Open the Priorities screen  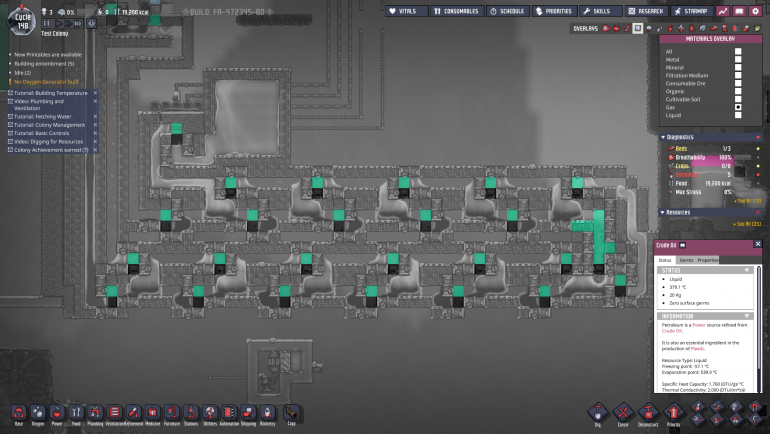click(x=554, y=11)
